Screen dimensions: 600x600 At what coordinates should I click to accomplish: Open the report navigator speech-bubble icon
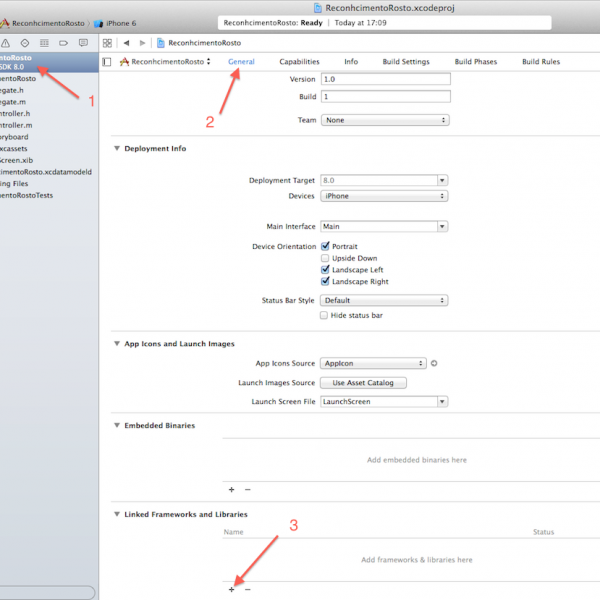pyautogui.click(x=83, y=43)
